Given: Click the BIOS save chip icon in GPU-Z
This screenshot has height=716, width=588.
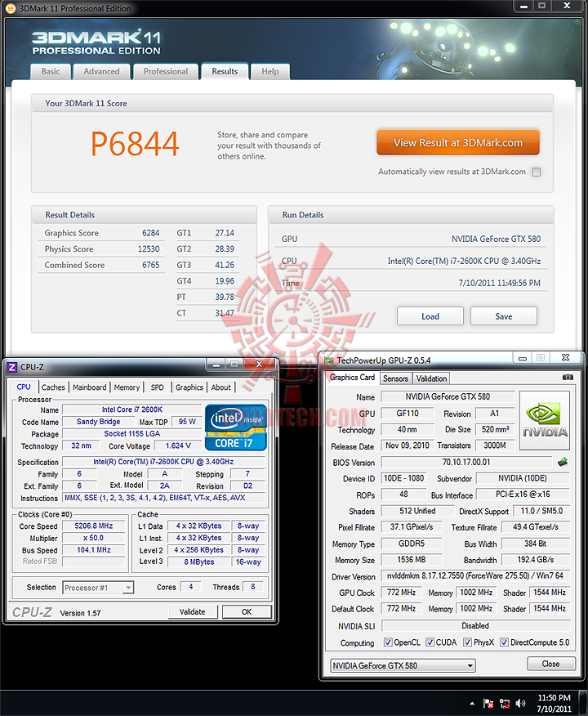Looking at the screenshot, I should coord(563,462).
